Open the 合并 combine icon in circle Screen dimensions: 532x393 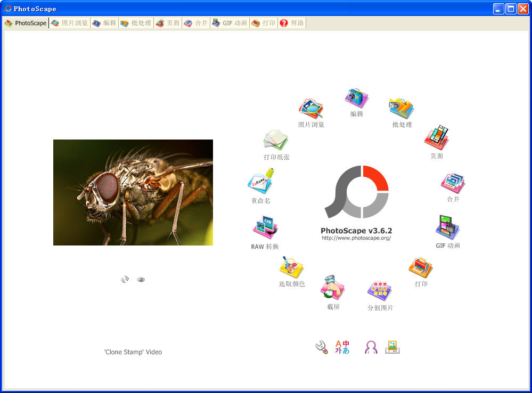453,183
